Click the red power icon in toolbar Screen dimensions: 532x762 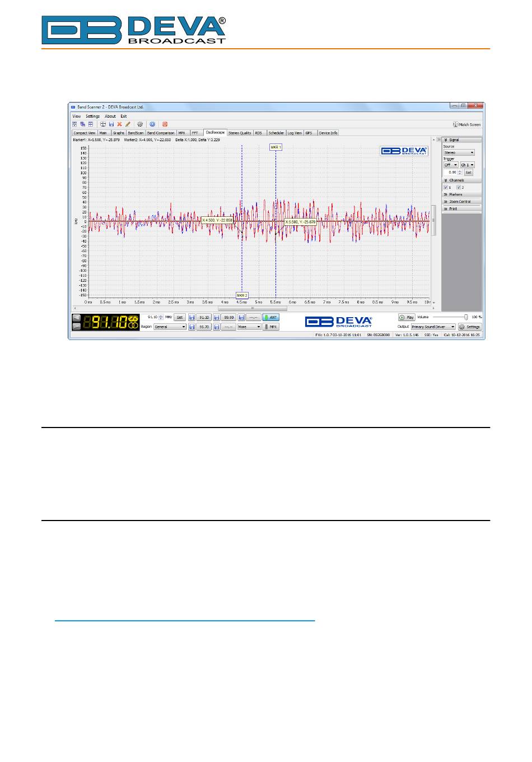pos(165,124)
